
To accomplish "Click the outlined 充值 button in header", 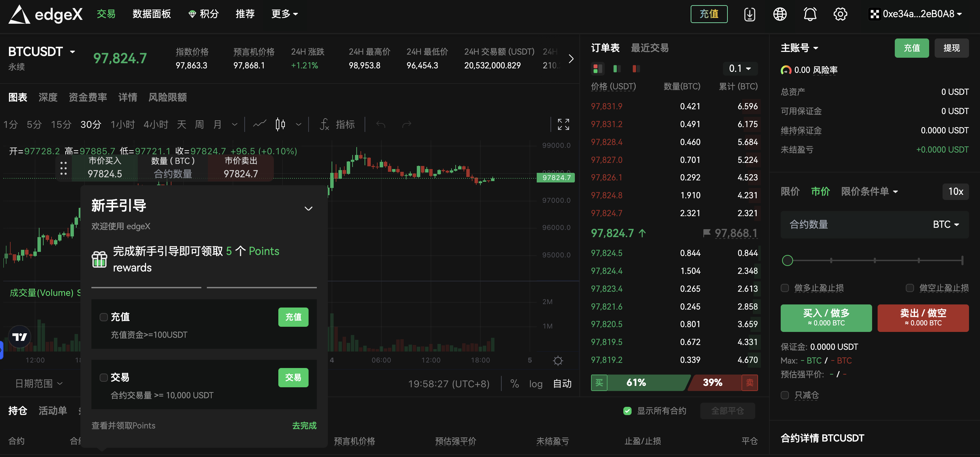I will pos(709,14).
